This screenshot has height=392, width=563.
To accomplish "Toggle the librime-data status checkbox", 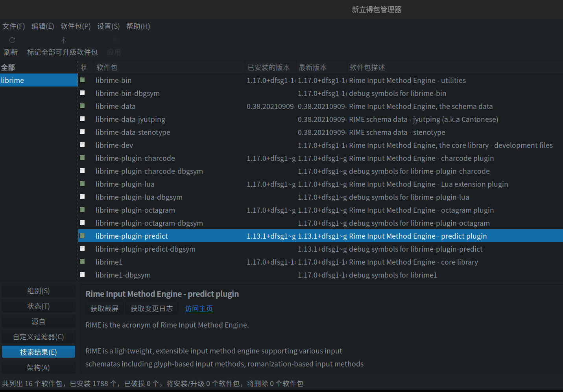I will pos(82,106).
